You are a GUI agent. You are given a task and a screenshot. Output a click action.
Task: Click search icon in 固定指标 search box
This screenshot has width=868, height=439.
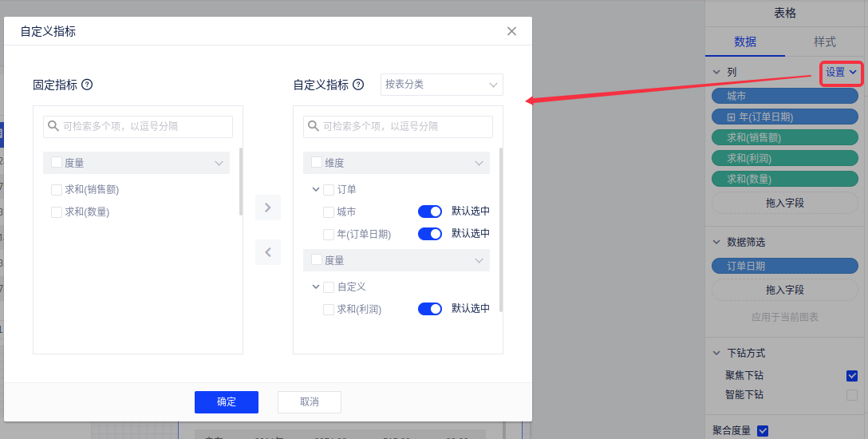[x=53, y=126]
